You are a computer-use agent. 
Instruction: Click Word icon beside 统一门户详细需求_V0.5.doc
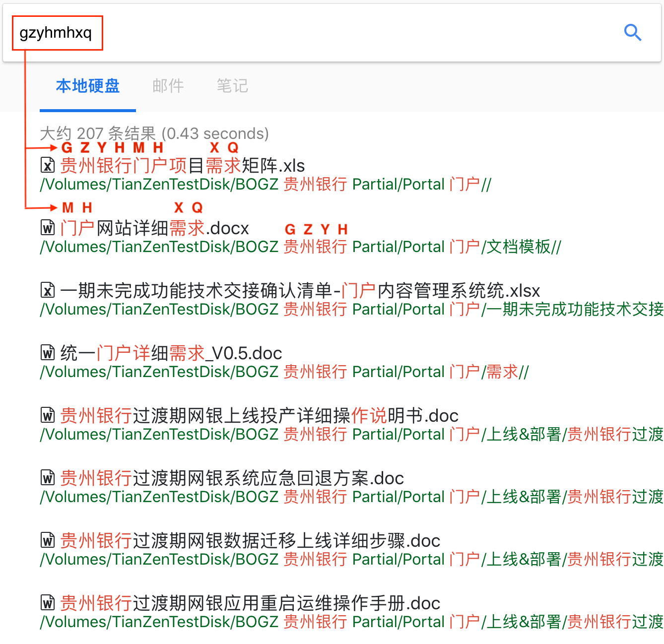click(x=48, y=353)
